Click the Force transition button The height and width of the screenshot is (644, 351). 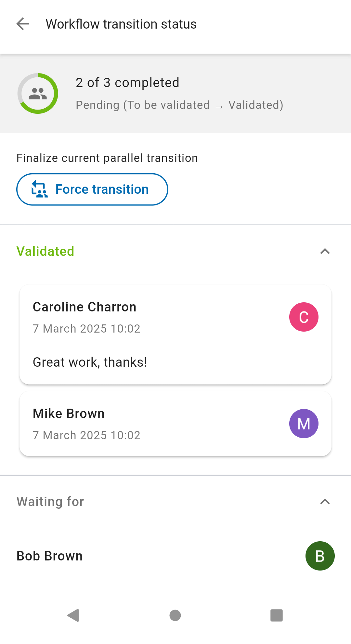[x=92, y=189]
